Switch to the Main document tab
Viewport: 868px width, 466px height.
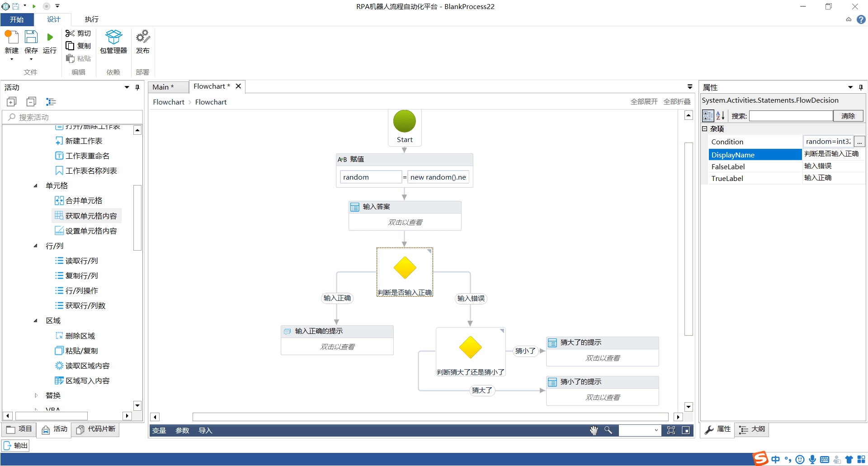tap(163, 87)
